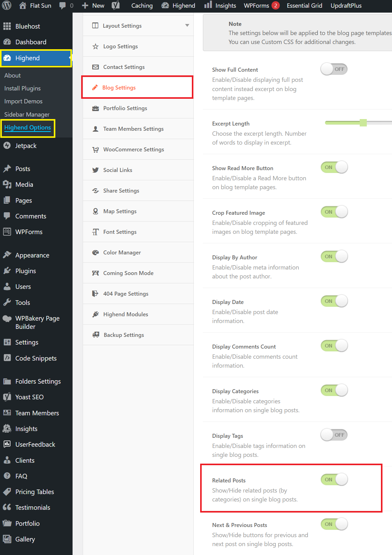The width and height of the screenshot is (392, 555).
Task: Open UpdraftPlus admin bar menu
Action: [346, 6]
